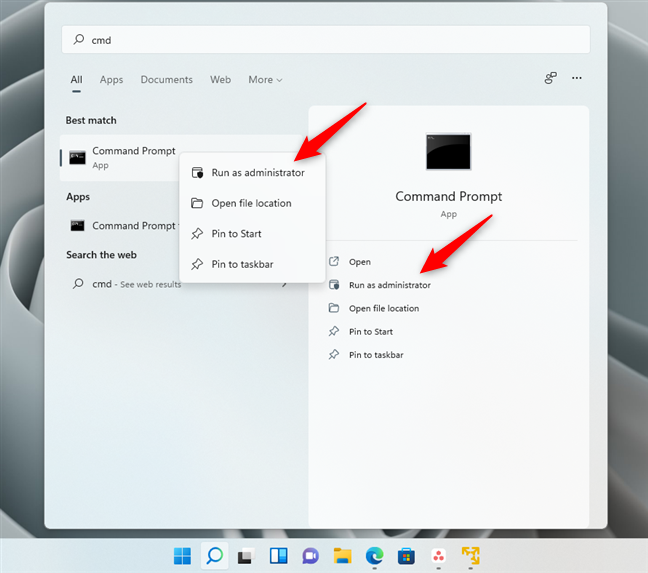Screen dimensions: 648x573
Task: Click magnifier icon beside cmd web results
Action: click(x=78, y=284)
